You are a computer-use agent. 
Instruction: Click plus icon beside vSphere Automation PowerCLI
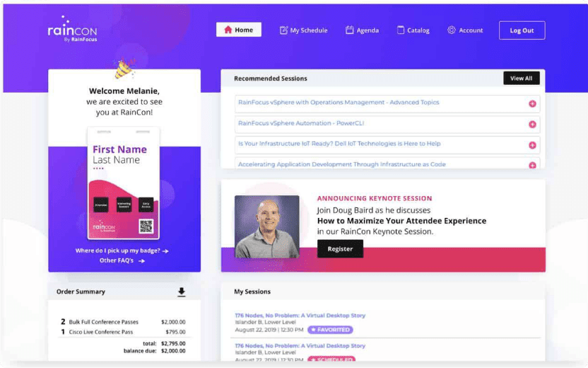click(532, 125)
